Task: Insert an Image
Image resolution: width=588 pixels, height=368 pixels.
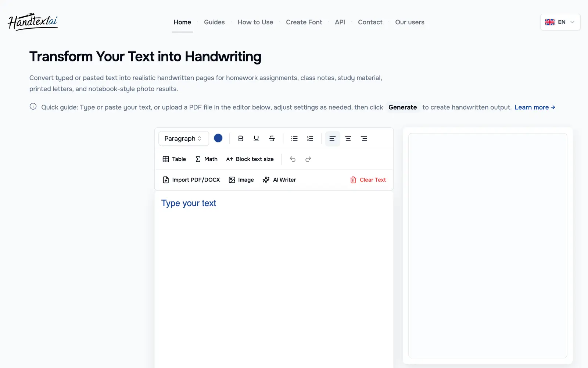Action: (241, 180)
